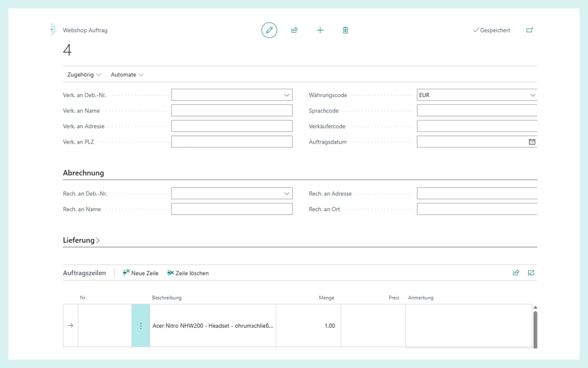The image size is (588, 368).
Task: Click the Verk. an Name field
Action: point(231,111)
